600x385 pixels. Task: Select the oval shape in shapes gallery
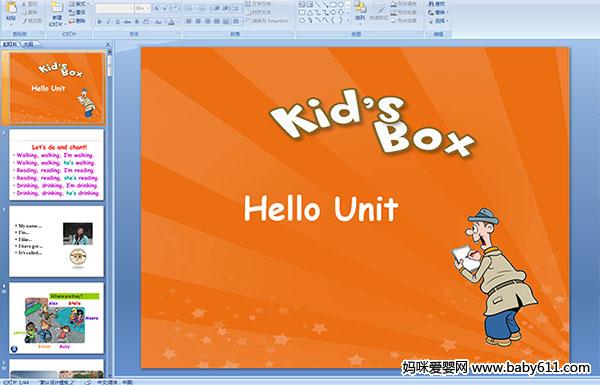point(341,5)
